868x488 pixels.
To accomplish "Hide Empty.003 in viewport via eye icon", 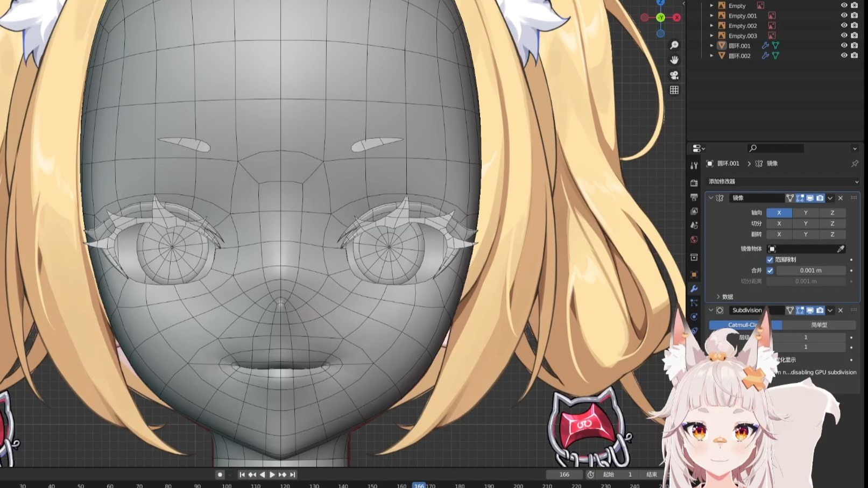I will [844, 36].
